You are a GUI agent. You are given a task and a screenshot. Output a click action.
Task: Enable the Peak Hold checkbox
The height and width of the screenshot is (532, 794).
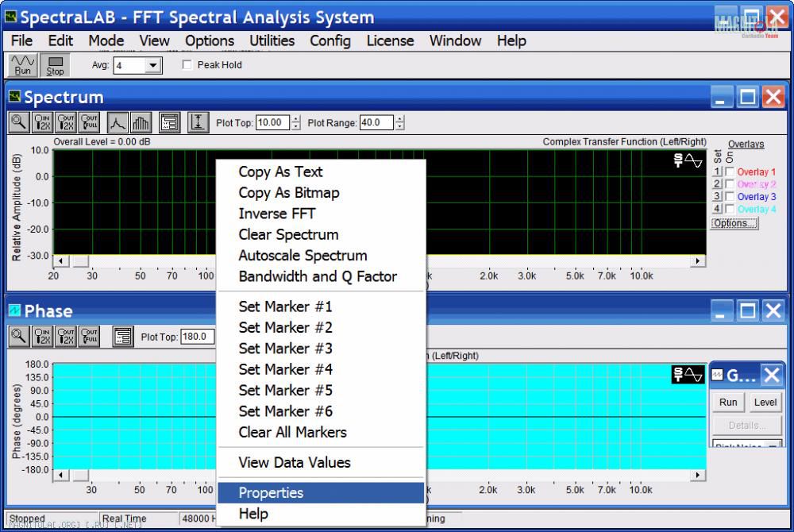click(x=187, y=65)
